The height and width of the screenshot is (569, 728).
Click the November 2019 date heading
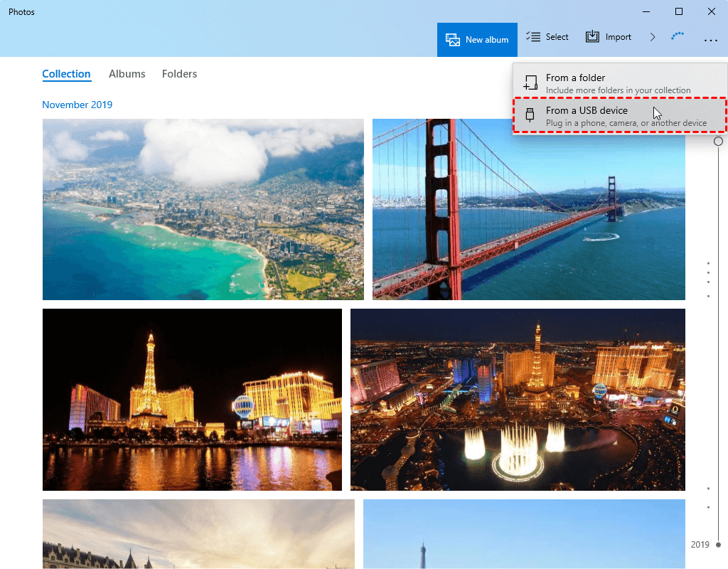[77, 105]
